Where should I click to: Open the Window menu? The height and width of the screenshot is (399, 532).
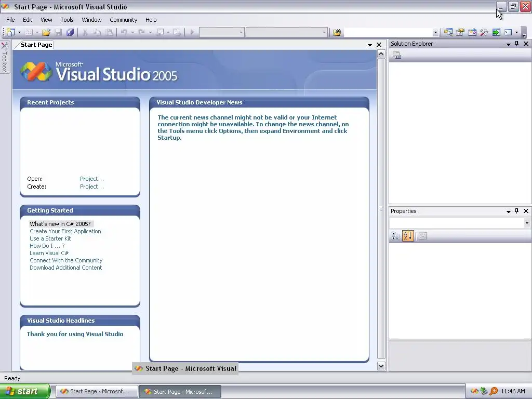[x=91, y=20]
